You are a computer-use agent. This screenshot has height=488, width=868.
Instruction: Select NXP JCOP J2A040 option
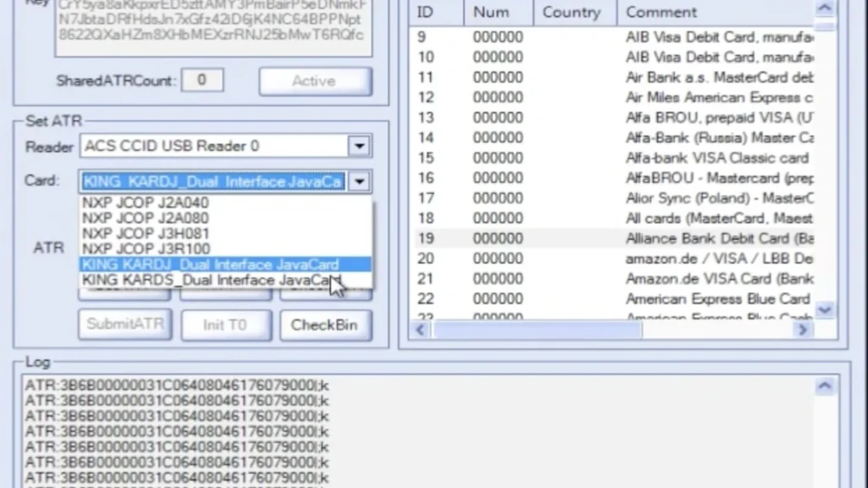(225, 202)
